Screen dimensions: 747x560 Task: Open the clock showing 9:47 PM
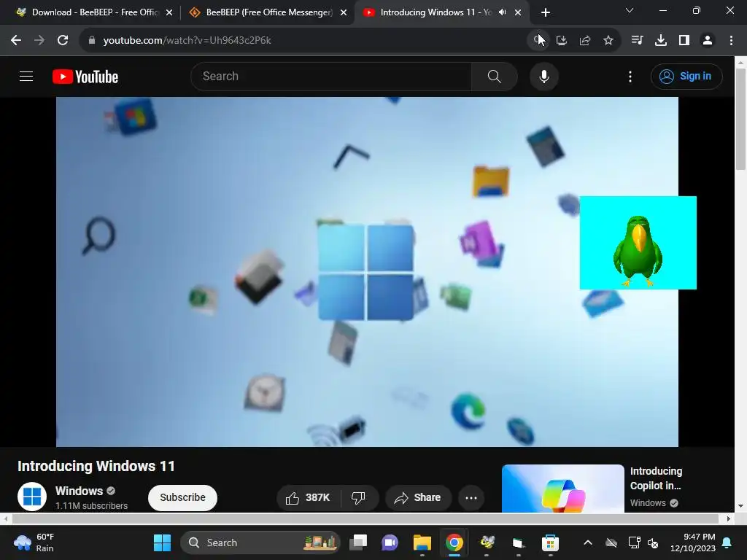(x=693, y=542)
